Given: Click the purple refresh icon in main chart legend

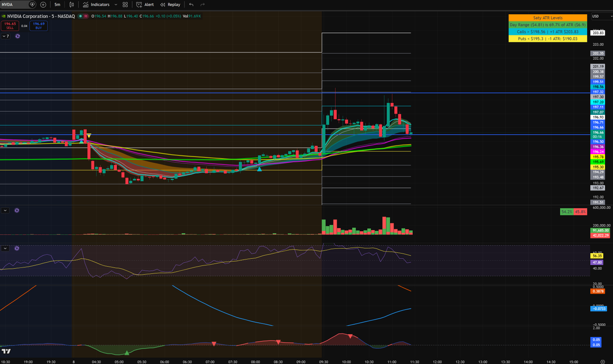Looking at the screenshot, I should point(17,36).
